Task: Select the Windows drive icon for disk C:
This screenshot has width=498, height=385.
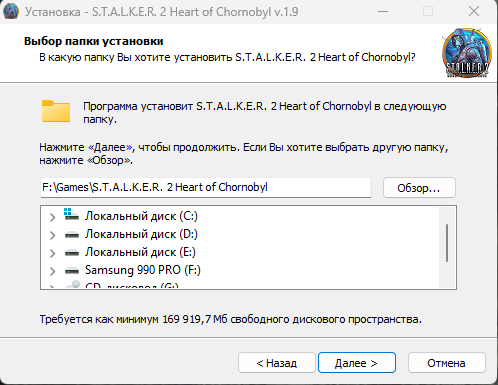Action: click(x=71, y=215)
